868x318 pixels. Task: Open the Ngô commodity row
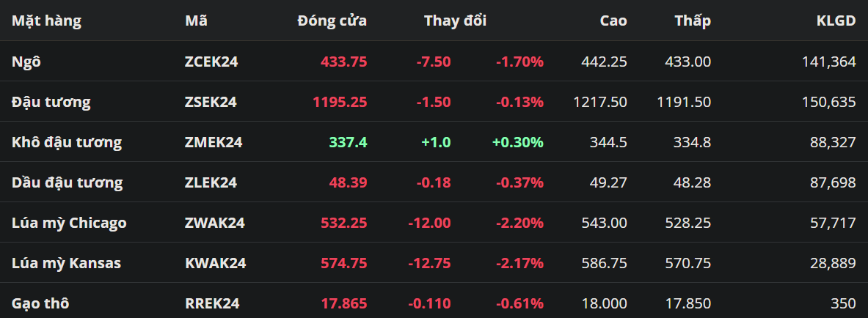(26, 62)
